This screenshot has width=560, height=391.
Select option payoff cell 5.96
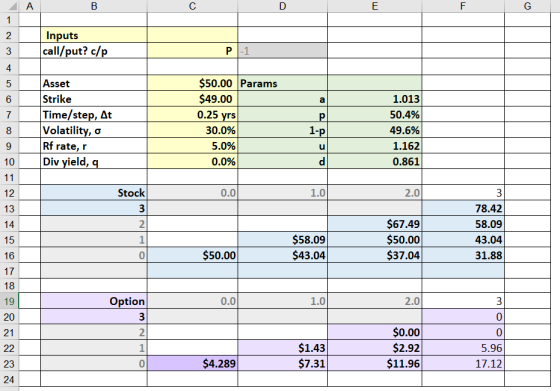[463, 348]
